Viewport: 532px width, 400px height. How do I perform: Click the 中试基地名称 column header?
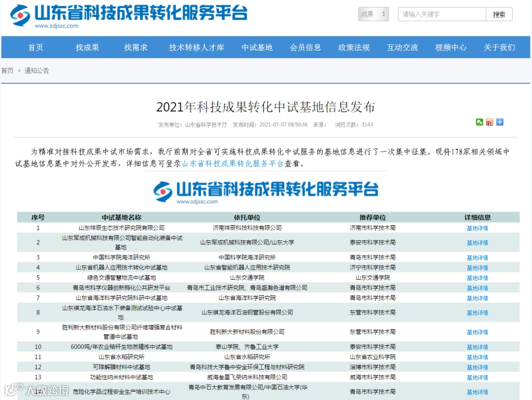click(122, 217)
